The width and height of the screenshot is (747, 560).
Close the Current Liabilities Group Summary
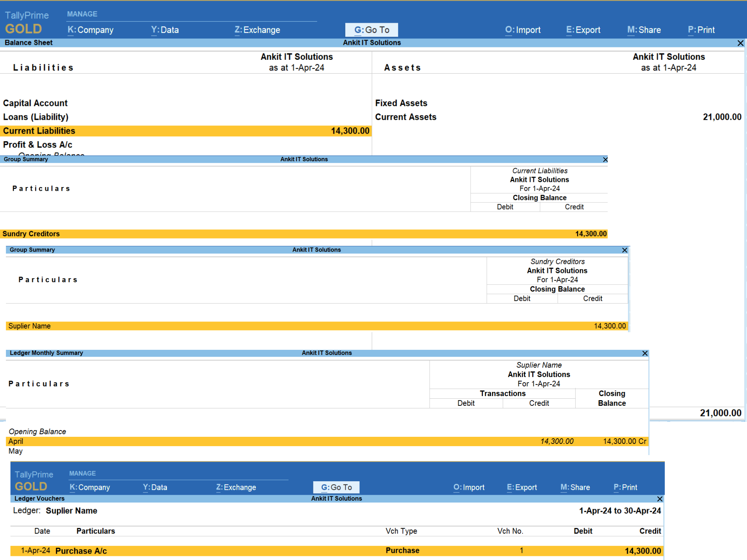coord(605,160)
